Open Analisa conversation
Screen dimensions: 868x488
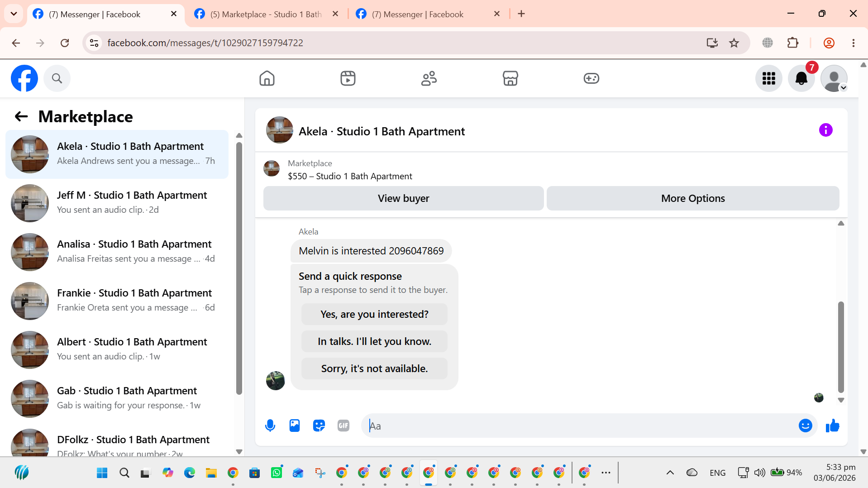117,252
